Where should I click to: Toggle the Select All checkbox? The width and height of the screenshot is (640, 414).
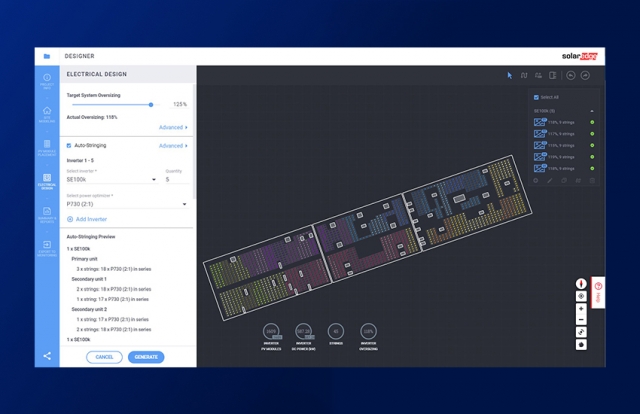pyautogui.click(x=536, y=97)
